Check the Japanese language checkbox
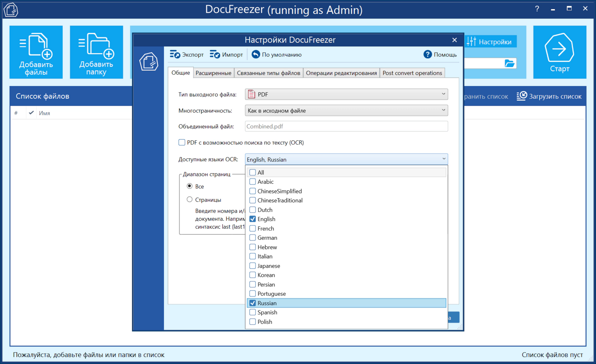Screen dimensions: 596x364 pyautogui.click(x=252, y=266)
